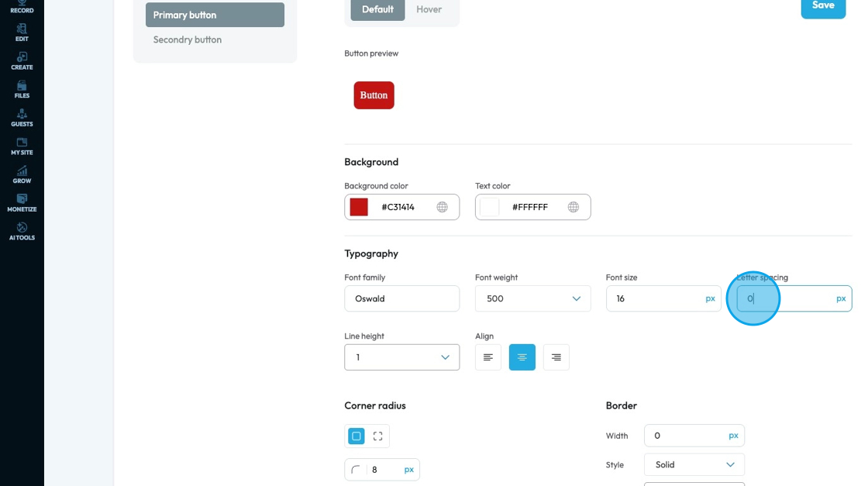Open the My Site section in sidebar
Viewport: 868px width, 486px height.
[22, 146]
